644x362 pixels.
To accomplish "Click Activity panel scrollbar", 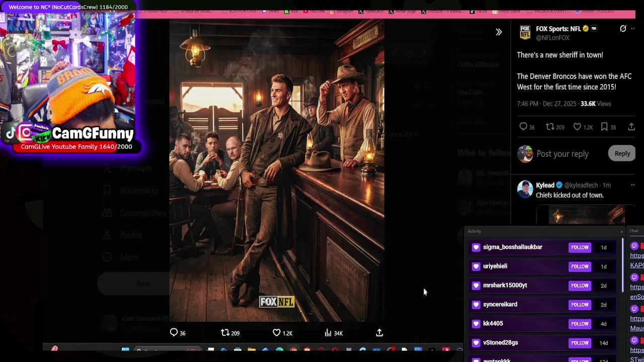I will click(623, 265).
